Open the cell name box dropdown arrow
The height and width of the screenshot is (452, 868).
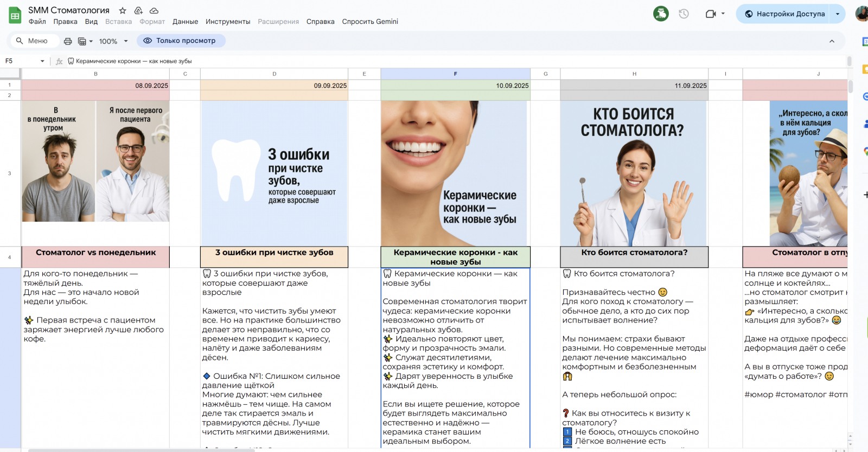[x=42, y=61]
